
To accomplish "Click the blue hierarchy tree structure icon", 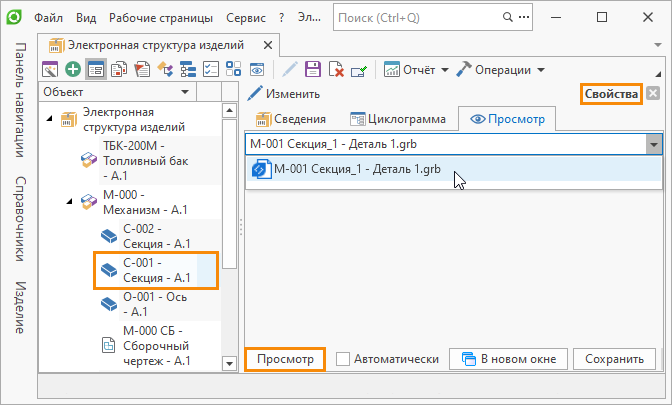I will pos(188,69).
